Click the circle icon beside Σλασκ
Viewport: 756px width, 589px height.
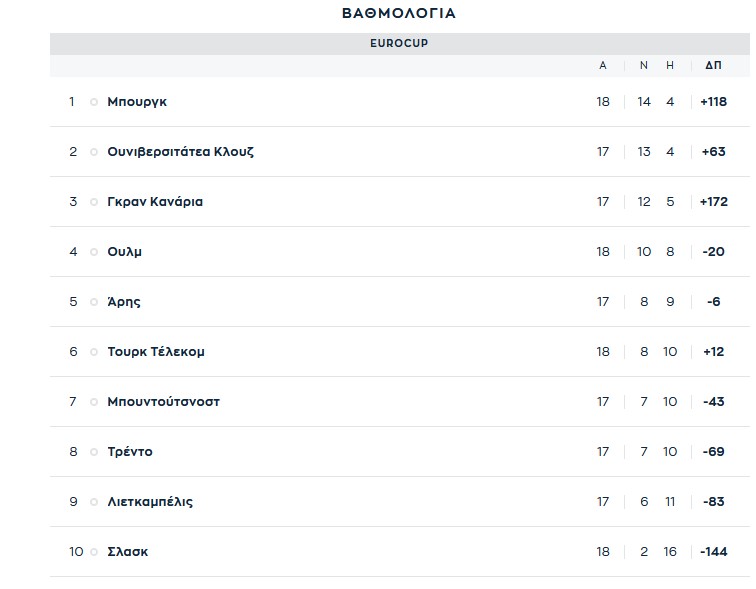(x=94, y=552)
